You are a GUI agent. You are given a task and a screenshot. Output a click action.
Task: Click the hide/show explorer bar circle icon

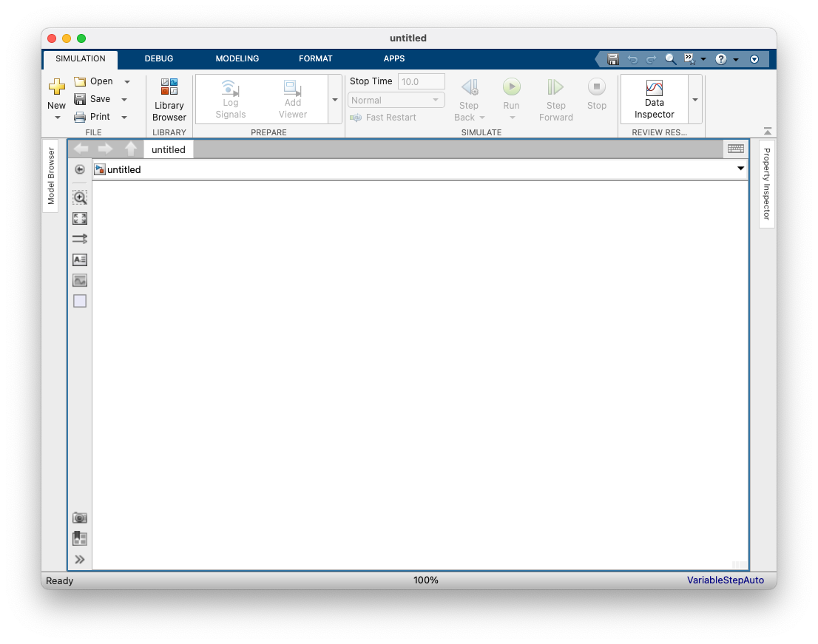tap(80, 169)
